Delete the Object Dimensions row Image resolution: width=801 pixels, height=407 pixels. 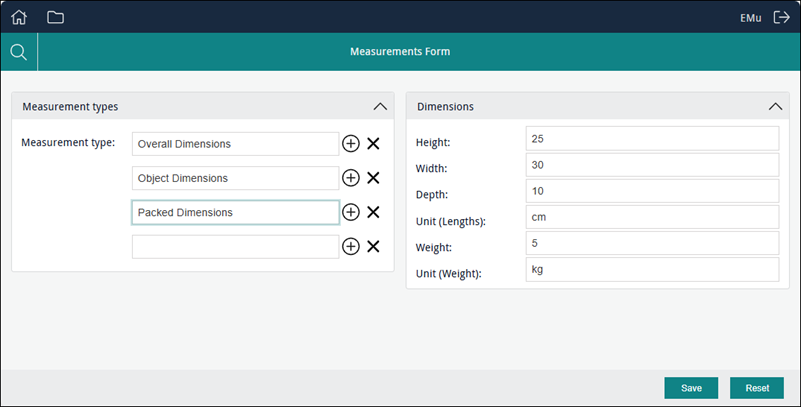coord(373,178)
